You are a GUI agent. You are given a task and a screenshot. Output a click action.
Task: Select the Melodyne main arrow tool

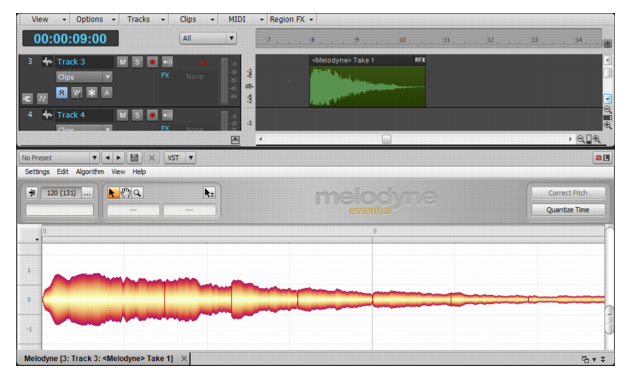click(113, 193)
